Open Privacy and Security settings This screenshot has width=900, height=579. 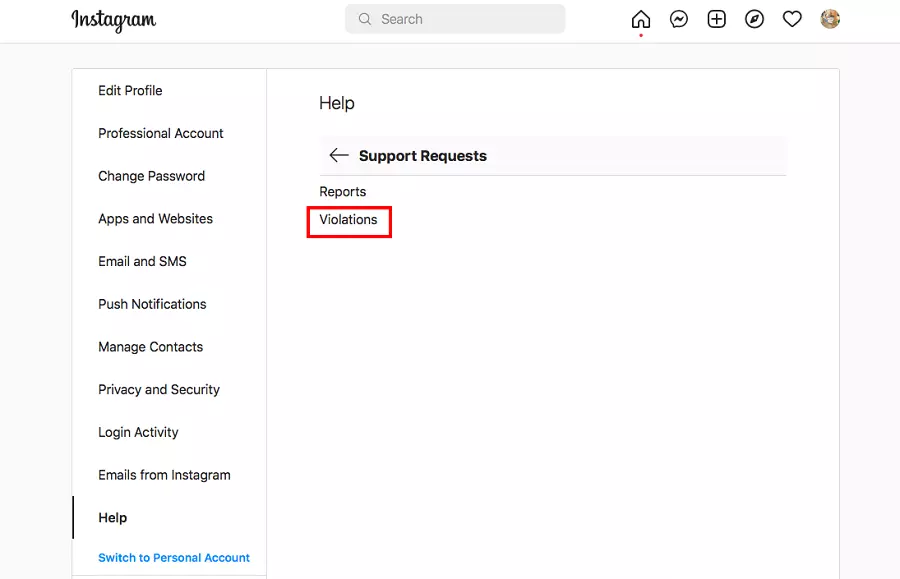tap(159, 390)
